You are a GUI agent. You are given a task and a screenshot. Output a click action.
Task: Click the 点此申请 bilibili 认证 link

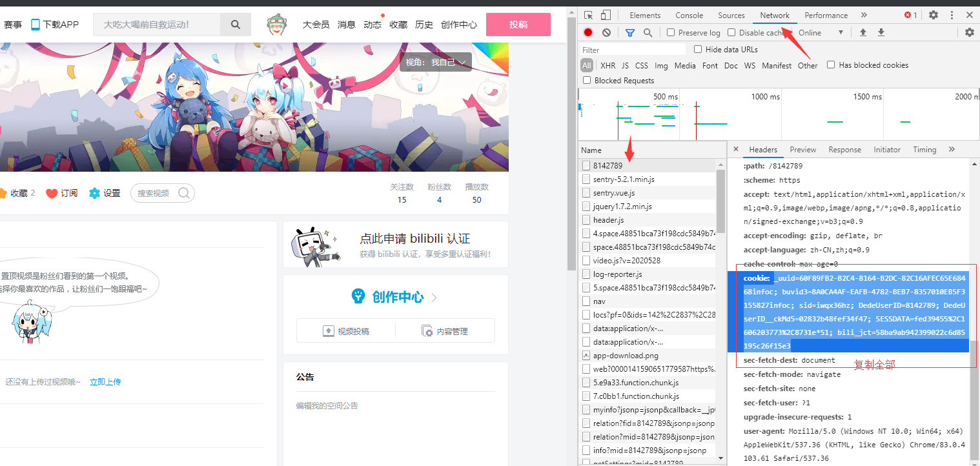[414, 238]
